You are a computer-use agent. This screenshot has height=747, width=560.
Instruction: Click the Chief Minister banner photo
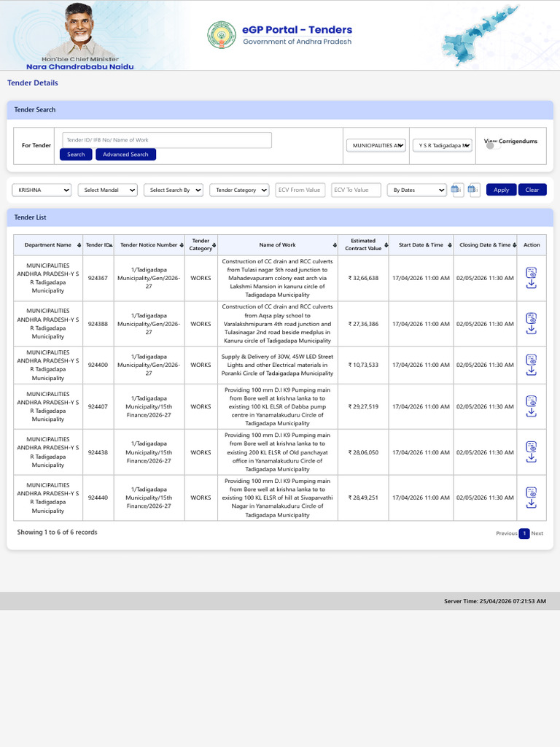click(x=78, y=29)
